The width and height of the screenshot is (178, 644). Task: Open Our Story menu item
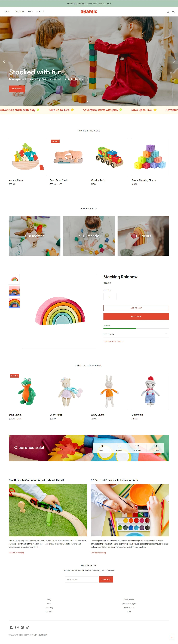pyautogui.click(x=19, y=12)
